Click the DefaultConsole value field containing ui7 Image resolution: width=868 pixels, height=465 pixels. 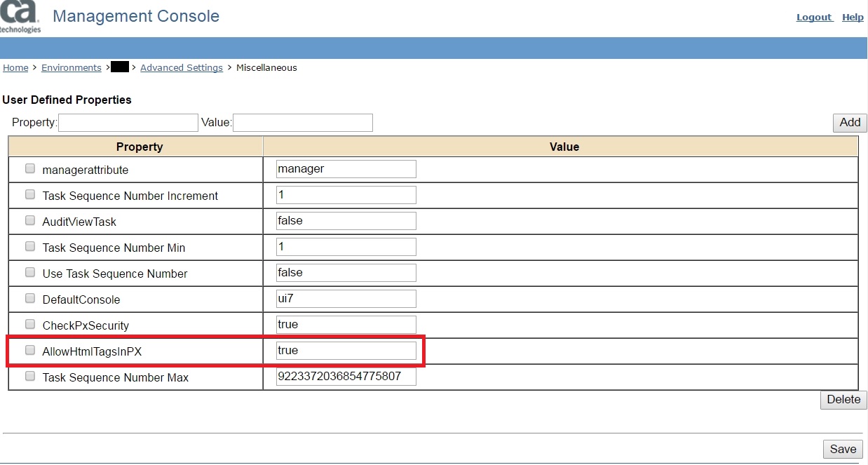[346, 299]
